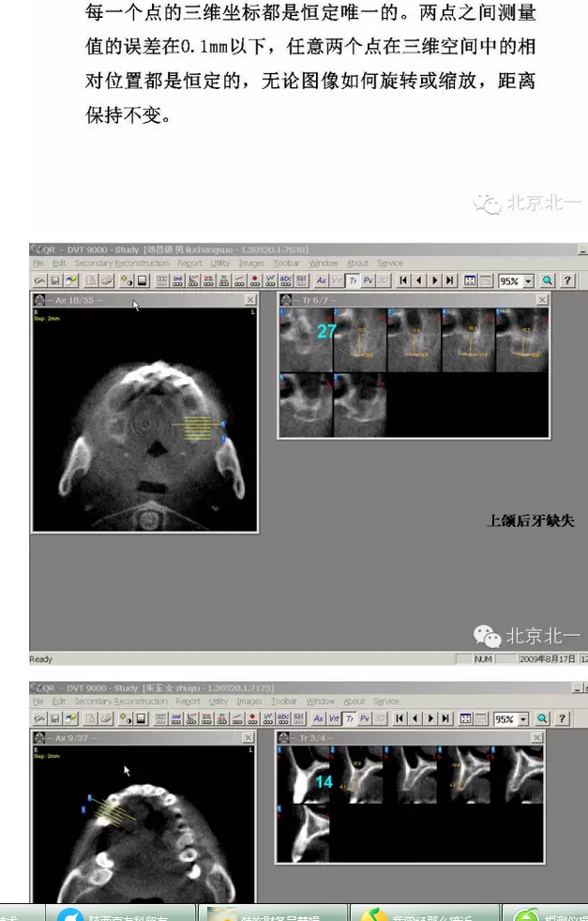Open the Report menu in the liuchangsuo study window

(x=189, y=264)
